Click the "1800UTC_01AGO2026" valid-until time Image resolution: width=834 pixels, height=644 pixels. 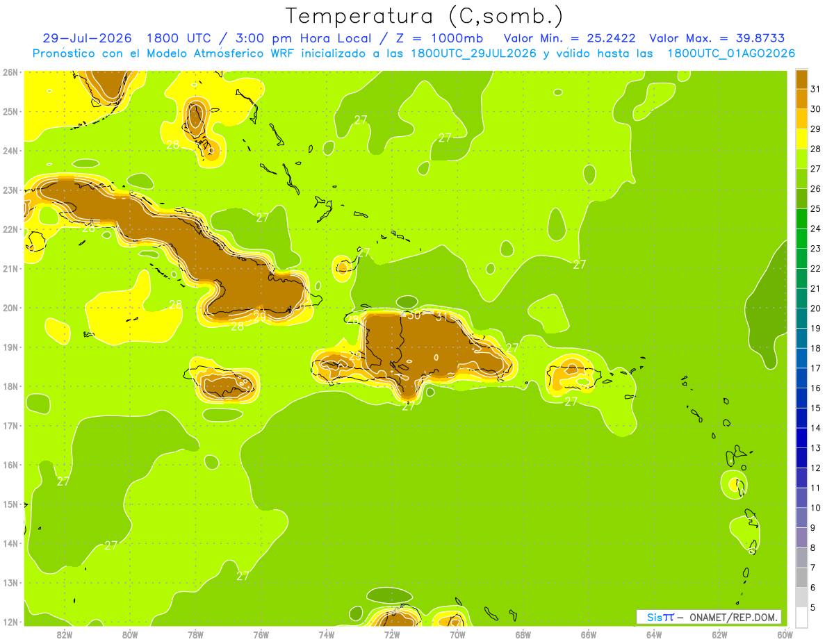pyautogui.click(x=731, y=53)
